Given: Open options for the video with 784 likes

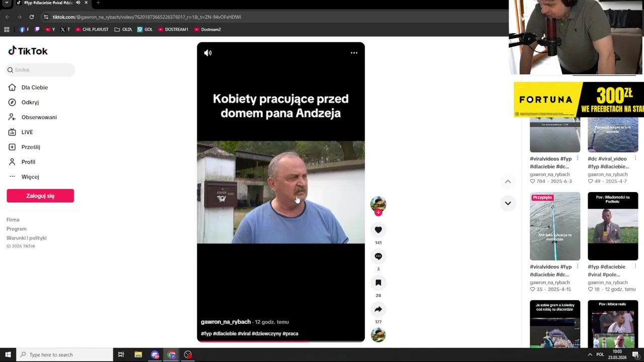Looking at the screenshot, I should (x=578, y=159).
